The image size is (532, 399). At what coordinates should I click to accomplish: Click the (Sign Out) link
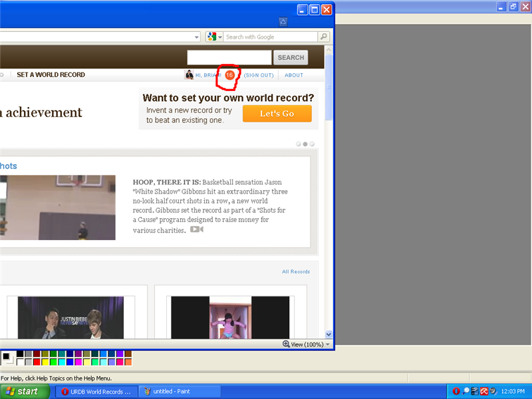click(x=259, y=75)
